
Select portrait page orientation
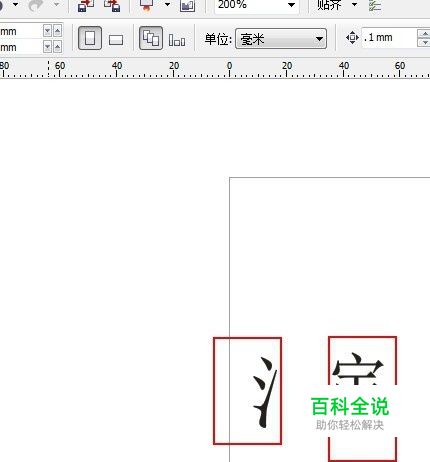coord(90,38)
